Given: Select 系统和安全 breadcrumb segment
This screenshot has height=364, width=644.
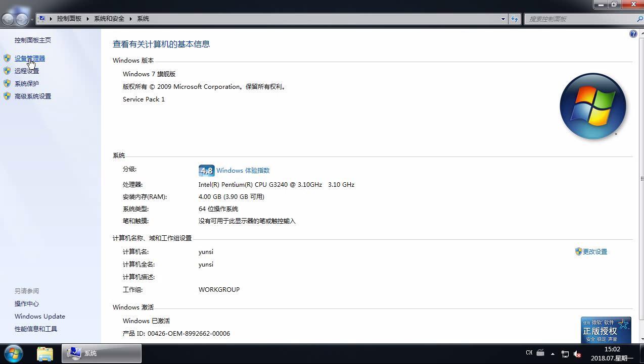Looking at the screenshot, I should pyautogui.click(x=109, y=19).
